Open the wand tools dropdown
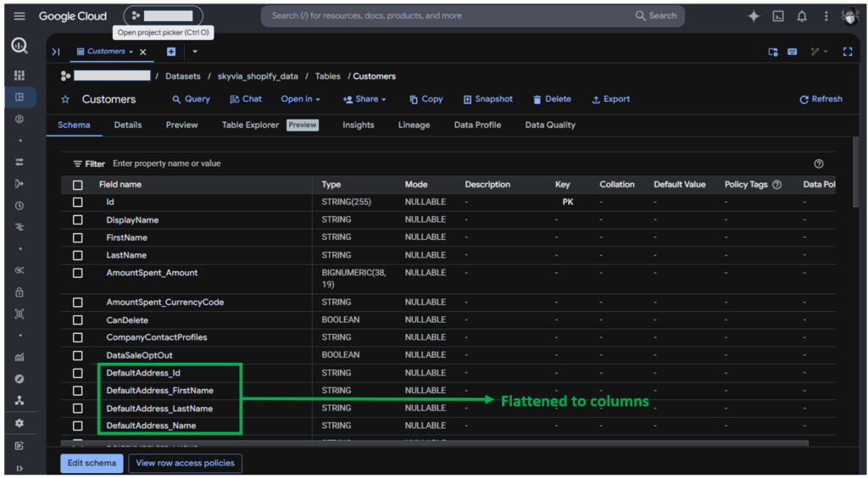The width and height of the screenshot is (868, 478). [x=820, y=52]
